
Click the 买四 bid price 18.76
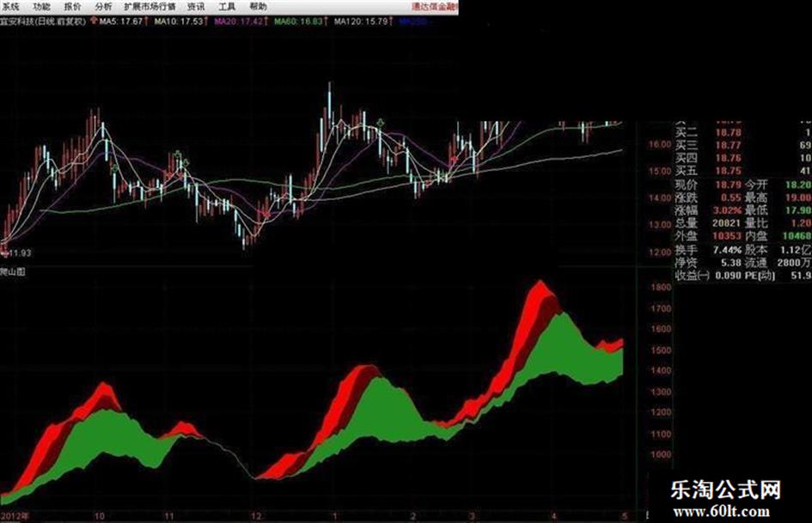tap(728, 159)
